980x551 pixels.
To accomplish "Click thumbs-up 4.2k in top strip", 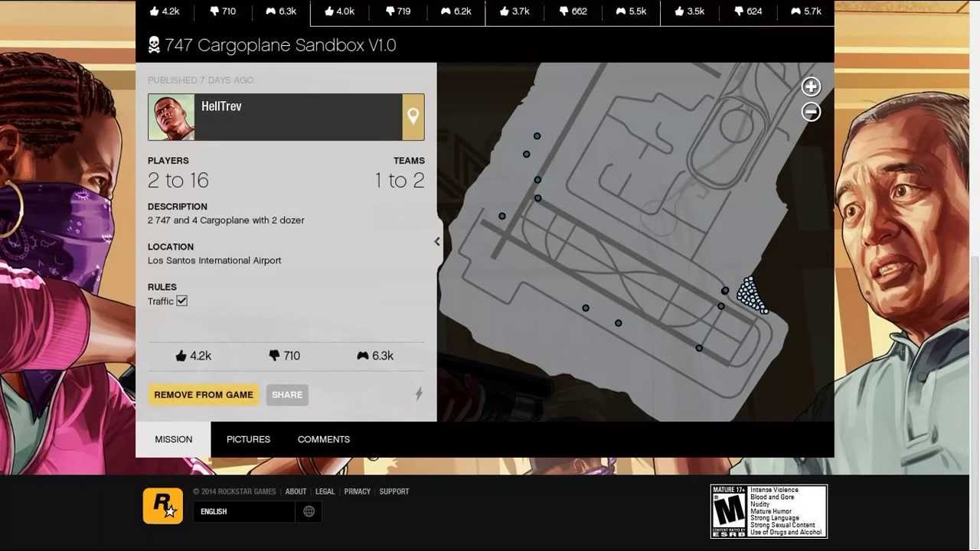I will coord(165,11).
